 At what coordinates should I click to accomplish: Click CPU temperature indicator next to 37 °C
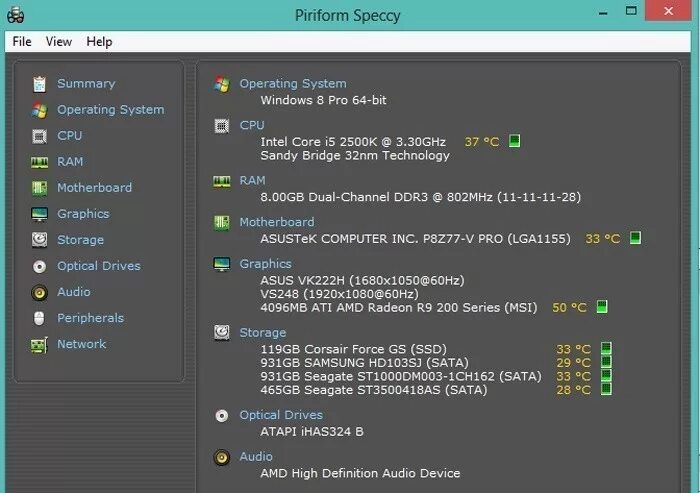tap(514, 141)
